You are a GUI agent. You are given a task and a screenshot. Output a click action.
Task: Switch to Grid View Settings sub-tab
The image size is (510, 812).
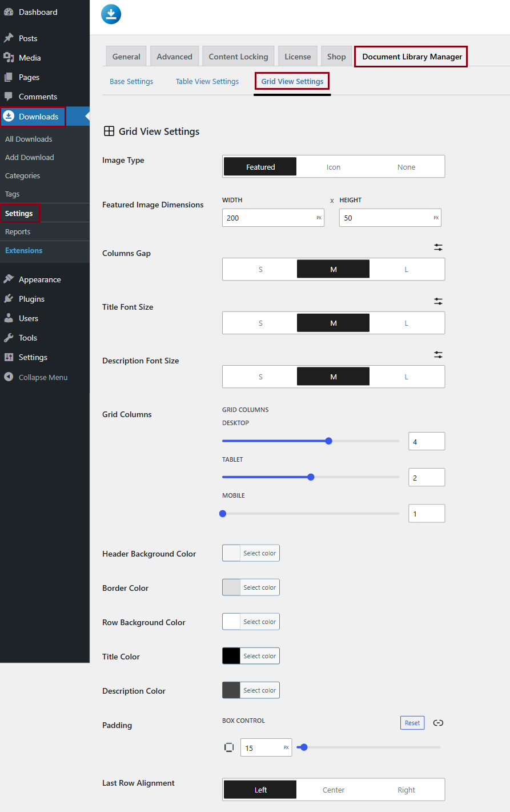pyautogui.click(x=292, y=81)
